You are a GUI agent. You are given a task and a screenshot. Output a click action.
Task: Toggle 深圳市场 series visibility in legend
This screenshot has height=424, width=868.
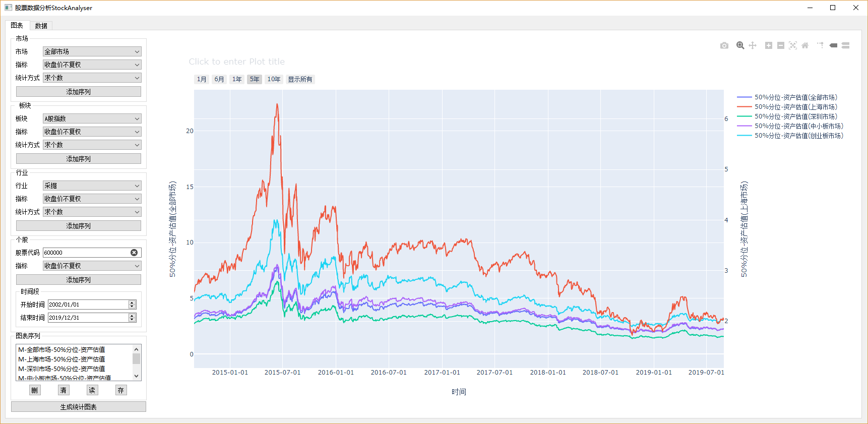point(795,116)
